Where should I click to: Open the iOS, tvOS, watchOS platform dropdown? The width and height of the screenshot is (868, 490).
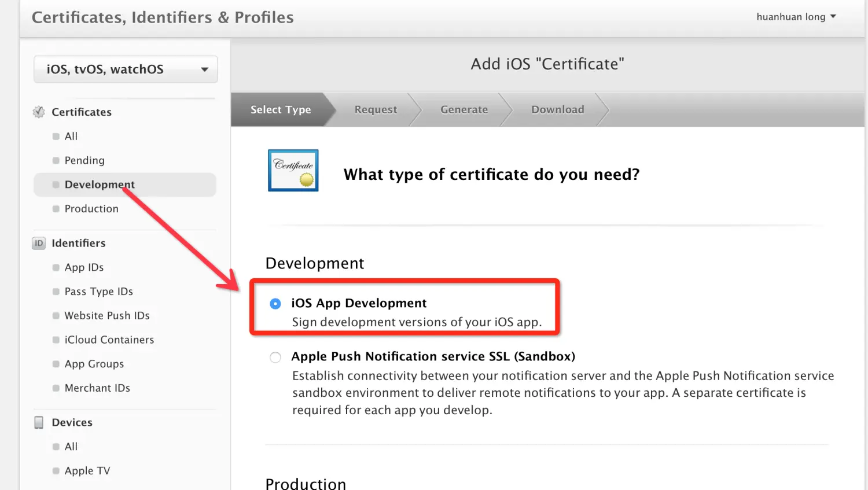(126, 69)
